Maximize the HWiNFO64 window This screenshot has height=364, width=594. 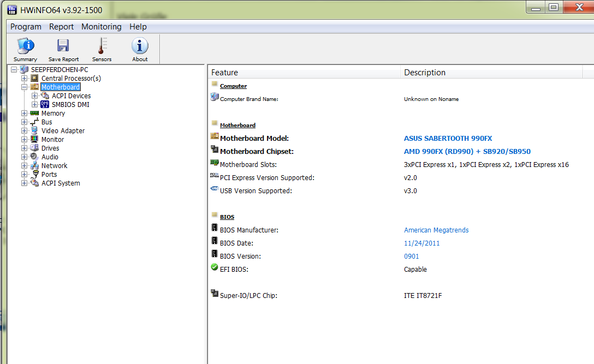pos(554,8)
